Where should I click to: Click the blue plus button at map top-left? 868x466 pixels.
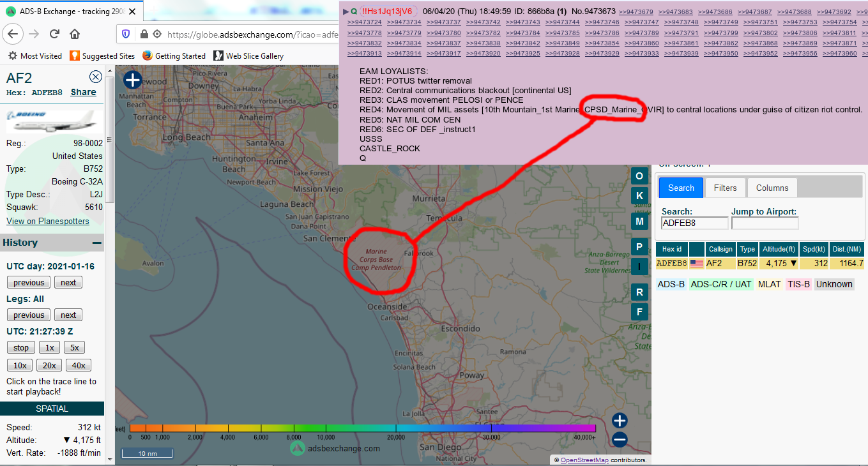(x=132, y=80)
